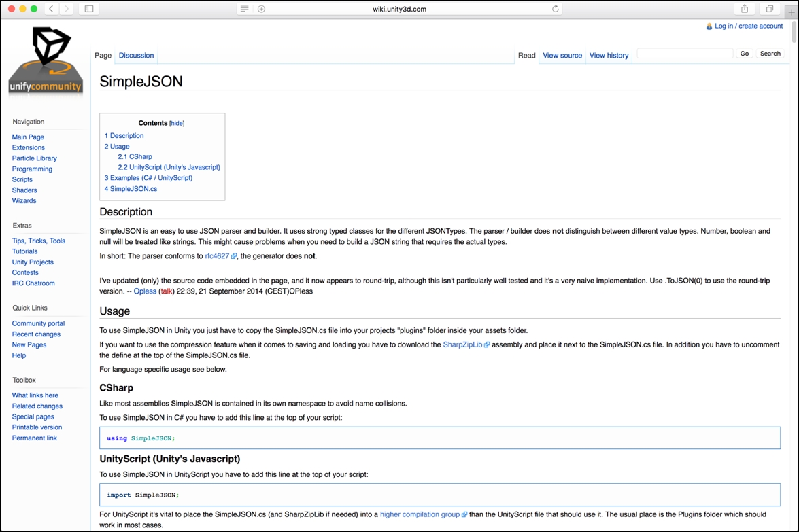Open Tutorials sidebar link
799x532 pixels.
coord(25,251)
